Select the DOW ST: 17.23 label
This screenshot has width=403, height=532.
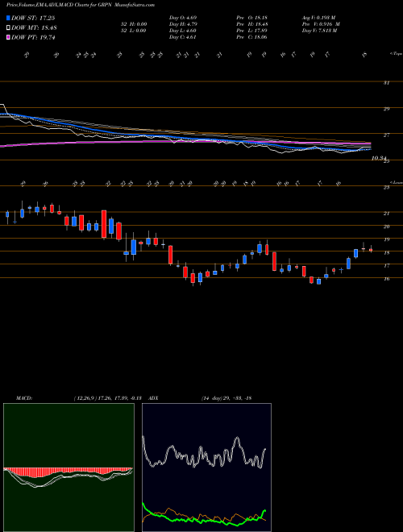pyautogui.click(x=33, y=18)
